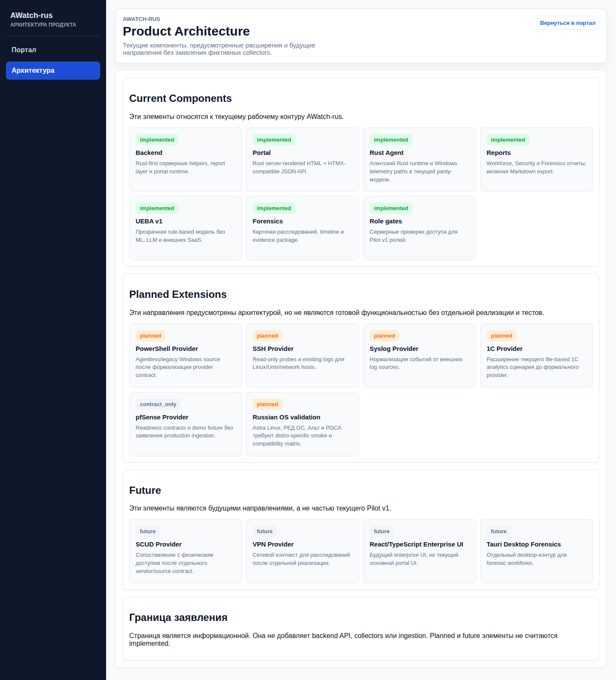Click the SCUD Provider card title
The image size is (616, 680).
(158, 544)
